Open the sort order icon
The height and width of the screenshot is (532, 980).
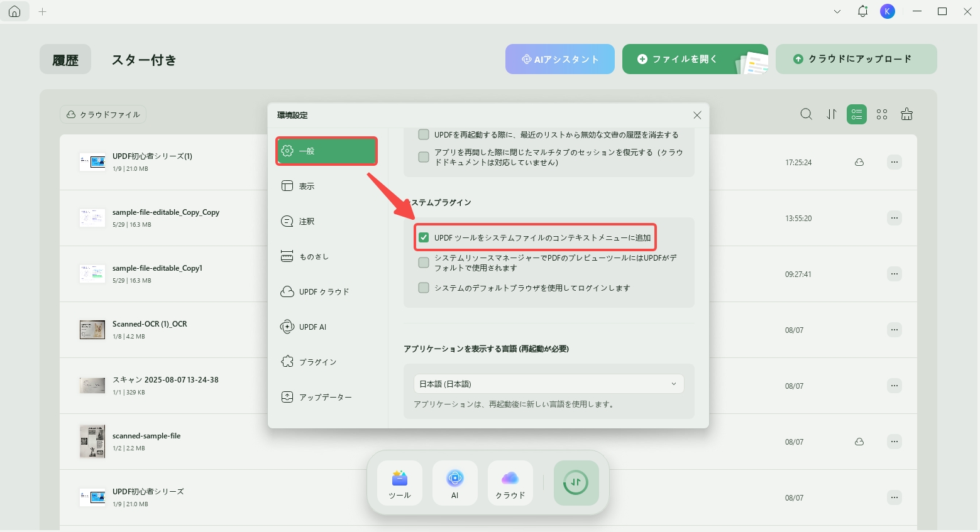click(832, 114)
